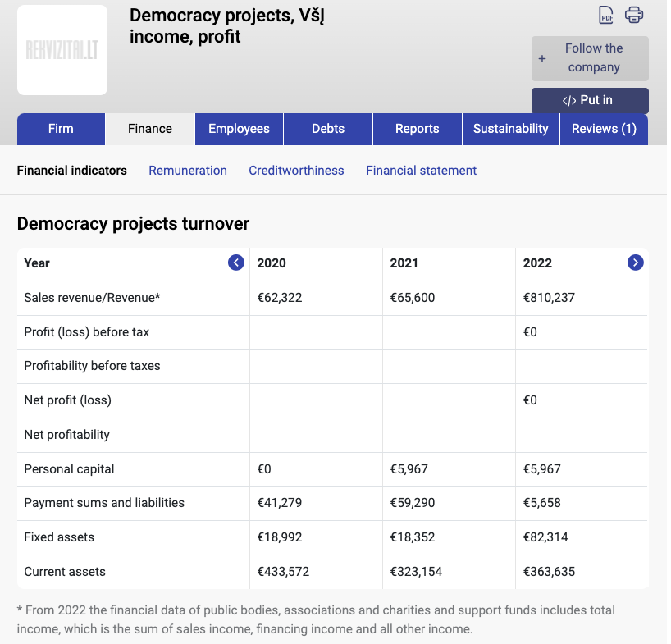The width and height of the screenshot is (671, 644).
Task: Go to previous years with left arrow
Action: coord(235,263)
